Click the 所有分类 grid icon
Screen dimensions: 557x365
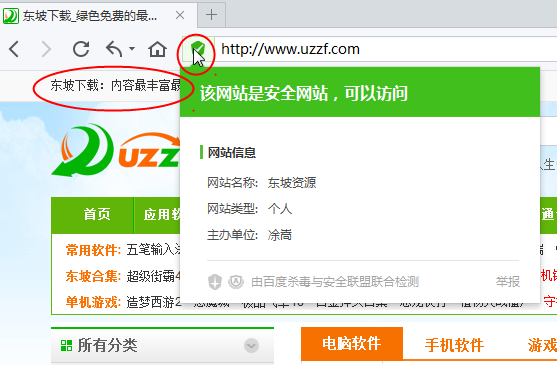66,345
